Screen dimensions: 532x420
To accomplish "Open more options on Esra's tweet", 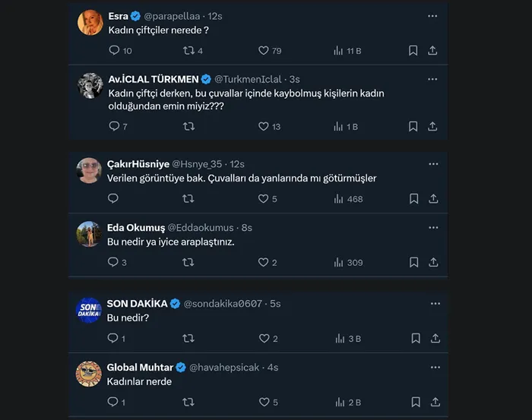I will pyautogui.click(x=432, y=16).
